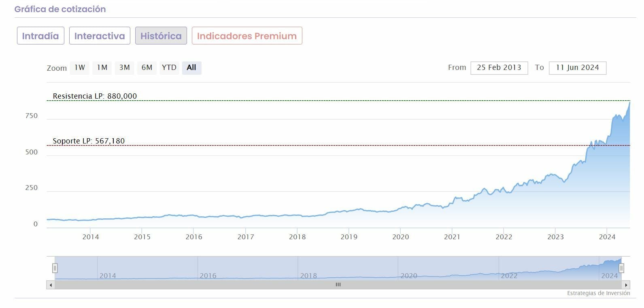Open Indicadores Premium
This screenshot has height=308, width=644.
[247, 36]
